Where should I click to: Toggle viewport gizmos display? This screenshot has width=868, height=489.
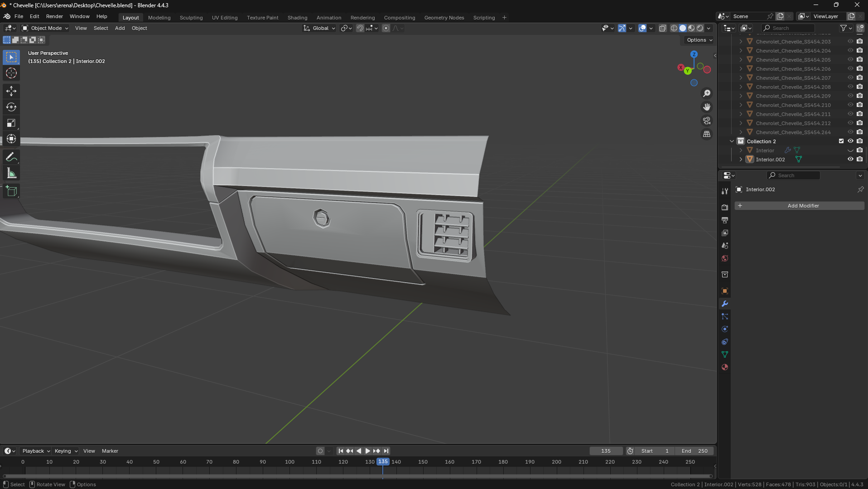click(622, 28)
